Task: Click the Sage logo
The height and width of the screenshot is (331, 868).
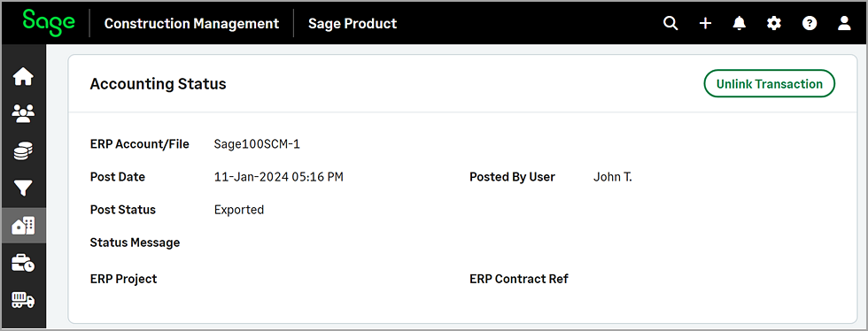Action: point(49,22)
